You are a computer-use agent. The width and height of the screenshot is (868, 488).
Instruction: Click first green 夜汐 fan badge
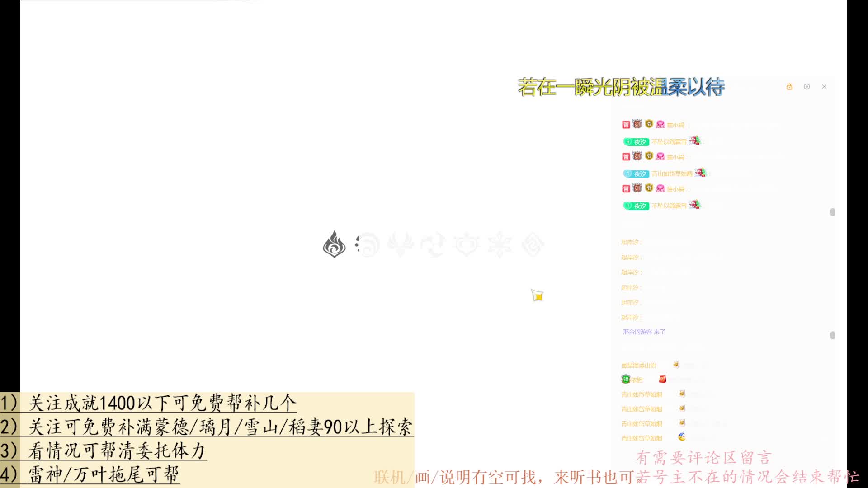pos(636,142)
